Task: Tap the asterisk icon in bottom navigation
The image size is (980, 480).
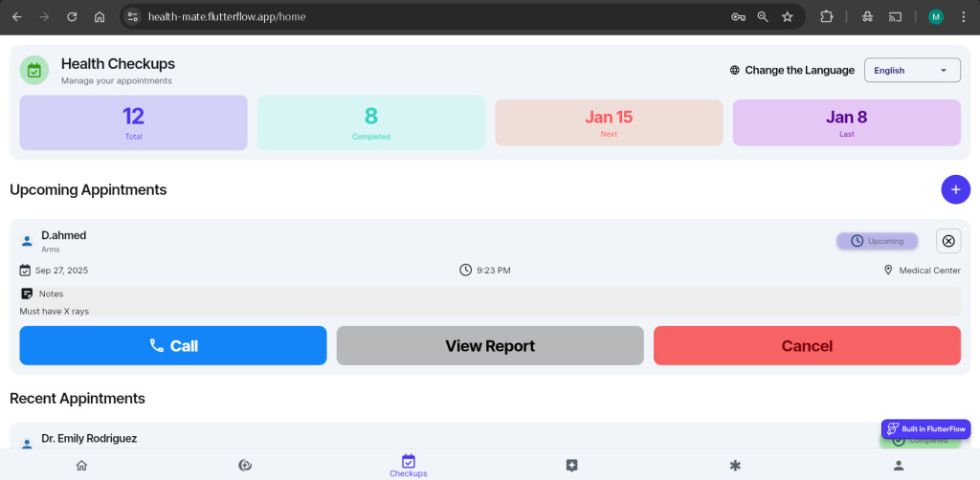Action: pos(735,466)
